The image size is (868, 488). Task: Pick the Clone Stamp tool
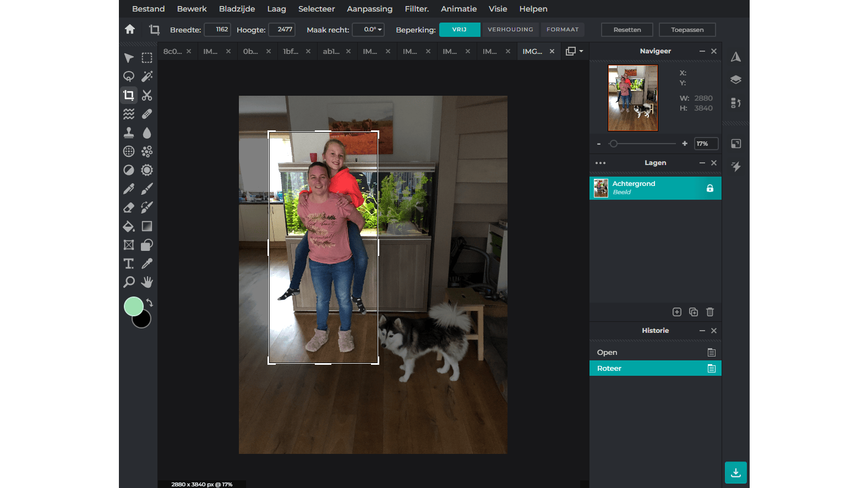129,133
